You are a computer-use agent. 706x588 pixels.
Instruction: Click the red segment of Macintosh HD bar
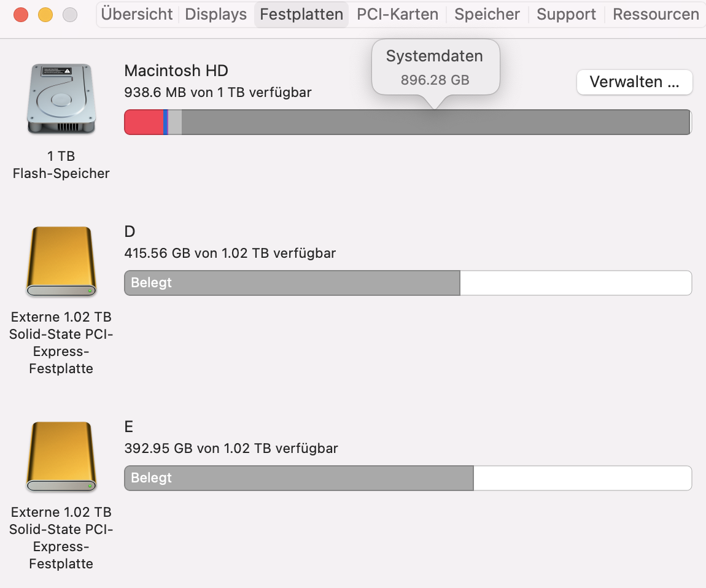[144, 122]
